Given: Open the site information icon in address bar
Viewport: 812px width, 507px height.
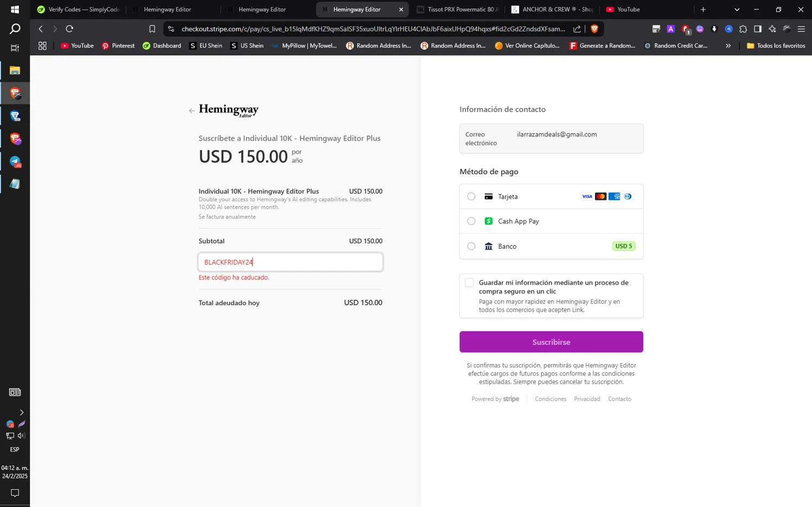Looking at the screenshot, I should tap(171, 29).
